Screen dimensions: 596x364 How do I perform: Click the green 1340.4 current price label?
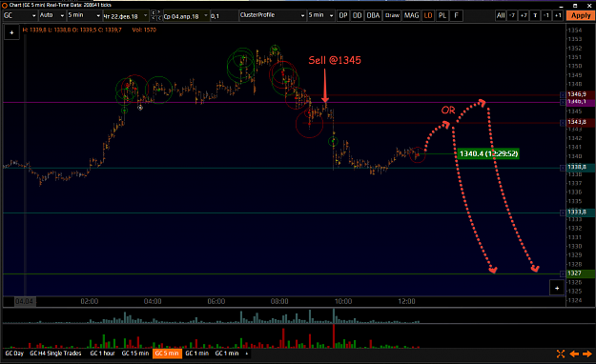click(488, 153)
